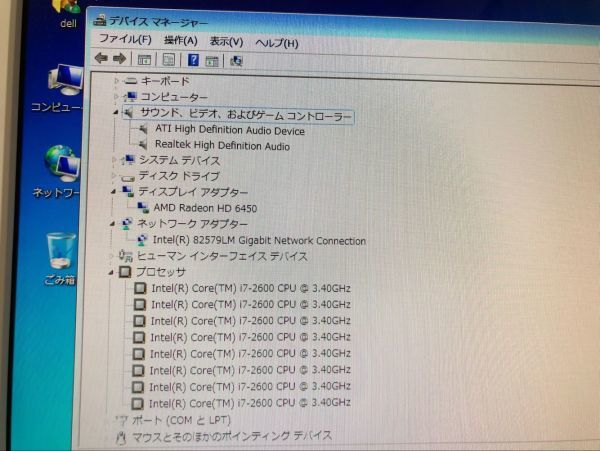Select 'ディスク ドライブ' label

coord(179,176)
